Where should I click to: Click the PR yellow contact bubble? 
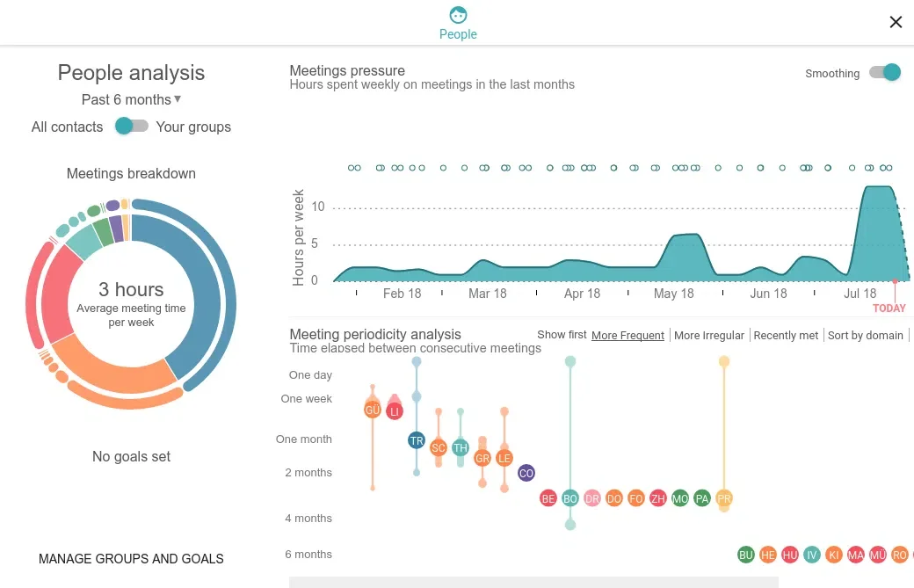pyautogui.click(x=724, y=498)
